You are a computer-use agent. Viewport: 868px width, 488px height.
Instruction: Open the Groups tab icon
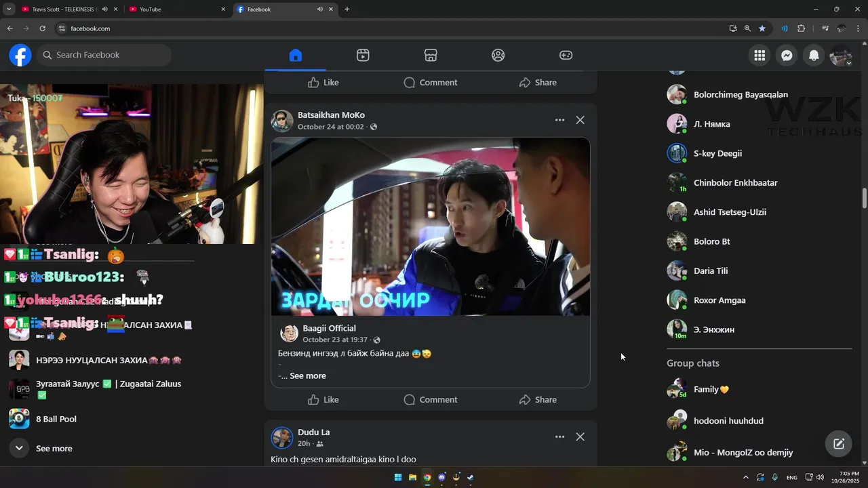(x=498, y=55)
